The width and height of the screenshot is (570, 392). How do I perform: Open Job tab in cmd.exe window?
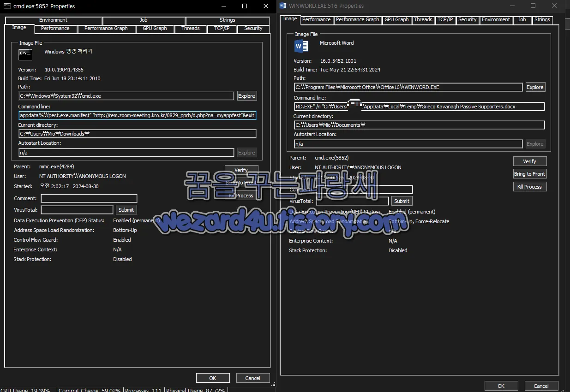point(144,20)
